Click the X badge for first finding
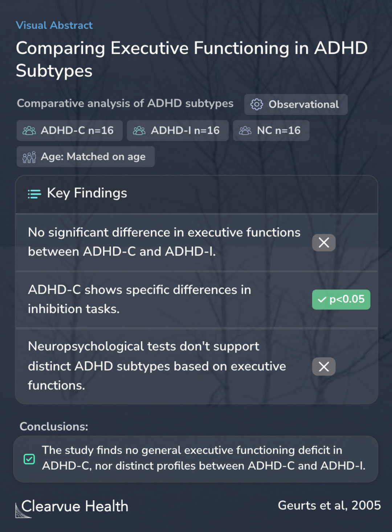This screenshot has height=532, width=392. [x=324, y=242]
